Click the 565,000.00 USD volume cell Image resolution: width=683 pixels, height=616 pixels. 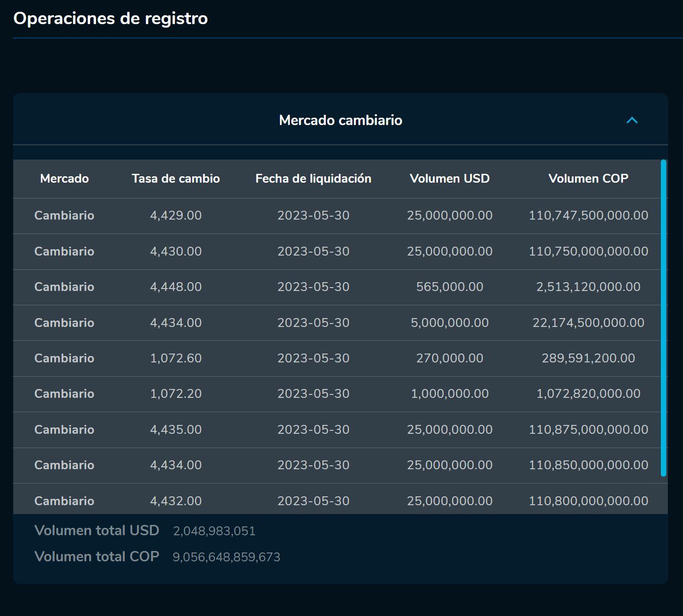click(x=449, y=287)
